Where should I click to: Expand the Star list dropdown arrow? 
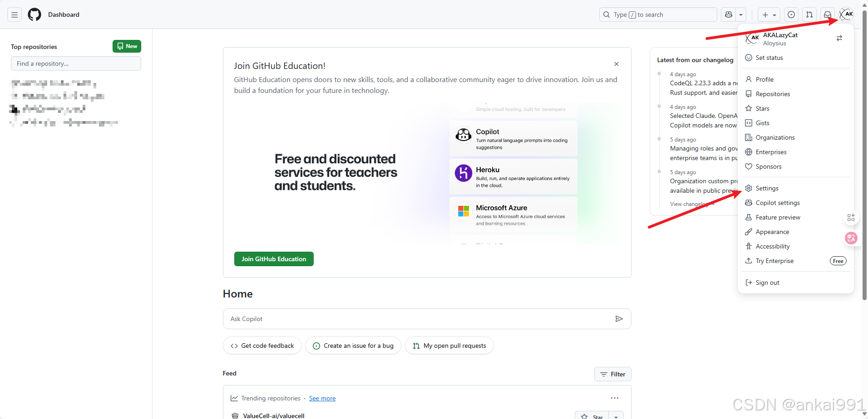pos(616,416)
